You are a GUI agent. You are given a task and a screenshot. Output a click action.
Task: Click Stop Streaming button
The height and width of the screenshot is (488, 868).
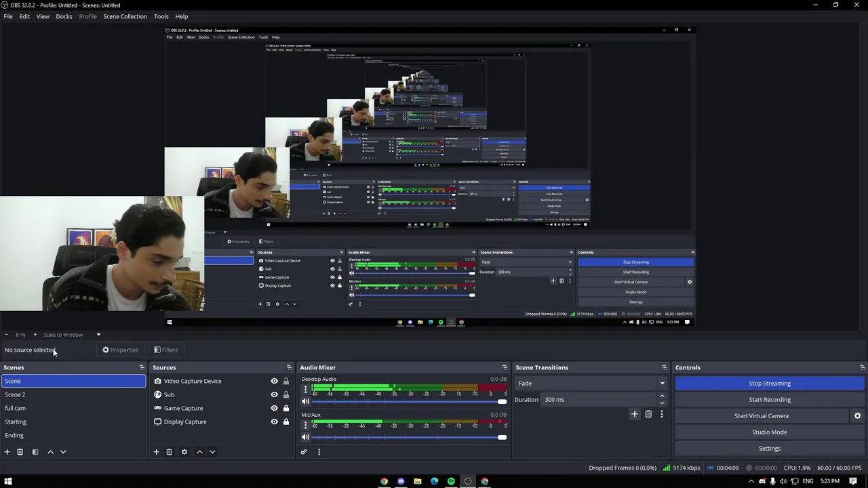point(770,384)
